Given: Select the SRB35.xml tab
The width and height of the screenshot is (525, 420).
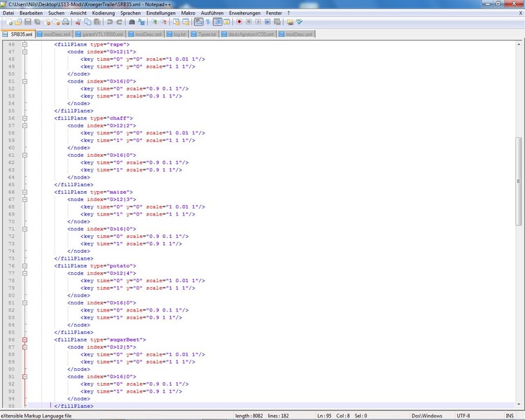Looking at the screenshot, I should click(17, 34).
